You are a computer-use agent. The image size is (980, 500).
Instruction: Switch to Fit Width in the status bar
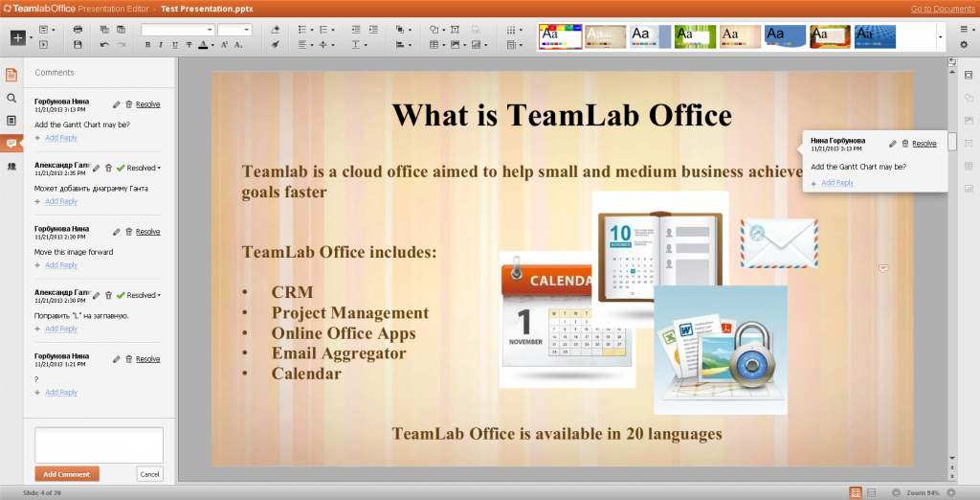[x=872, y=492]
